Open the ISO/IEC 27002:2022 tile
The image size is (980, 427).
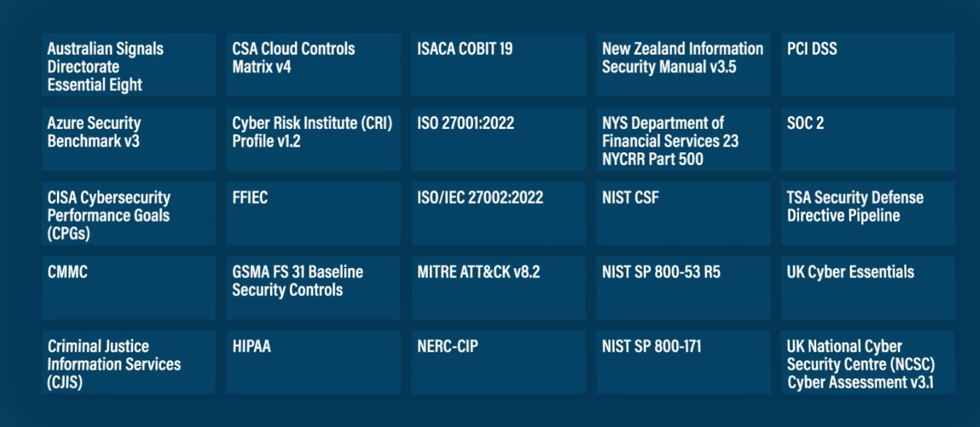tap(498, 213)
